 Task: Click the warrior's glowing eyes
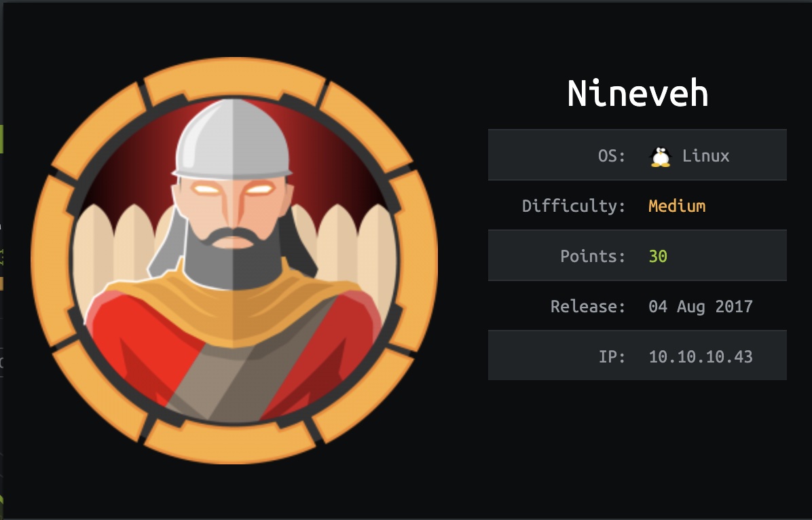[x=232, y=189]
